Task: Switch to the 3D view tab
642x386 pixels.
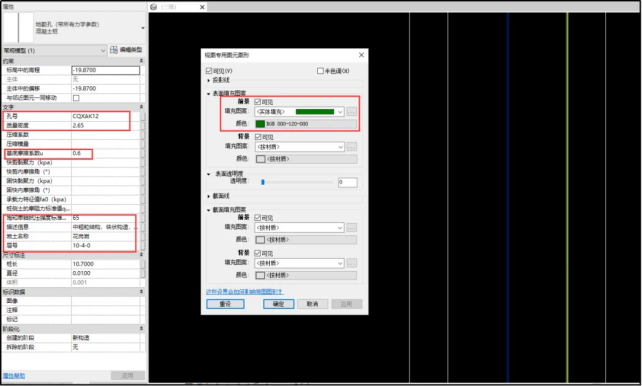Action: click(x=177, y=7)
